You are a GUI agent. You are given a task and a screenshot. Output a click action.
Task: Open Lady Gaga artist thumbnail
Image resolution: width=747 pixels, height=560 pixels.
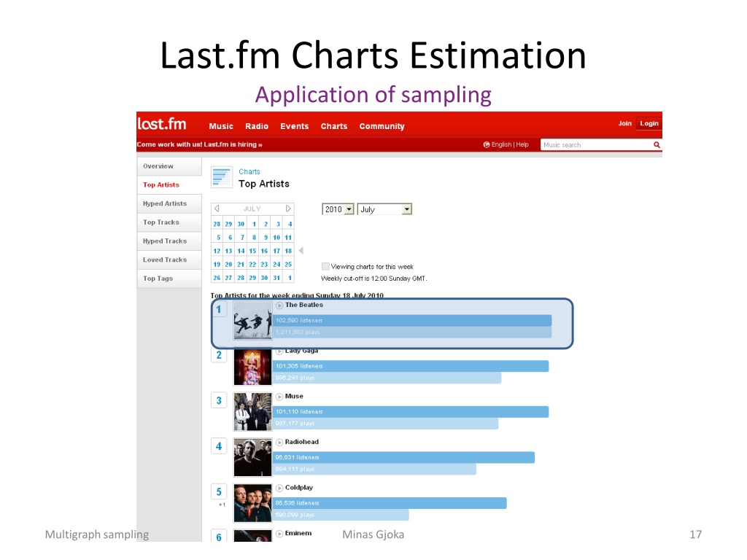(x=252, y=367)
